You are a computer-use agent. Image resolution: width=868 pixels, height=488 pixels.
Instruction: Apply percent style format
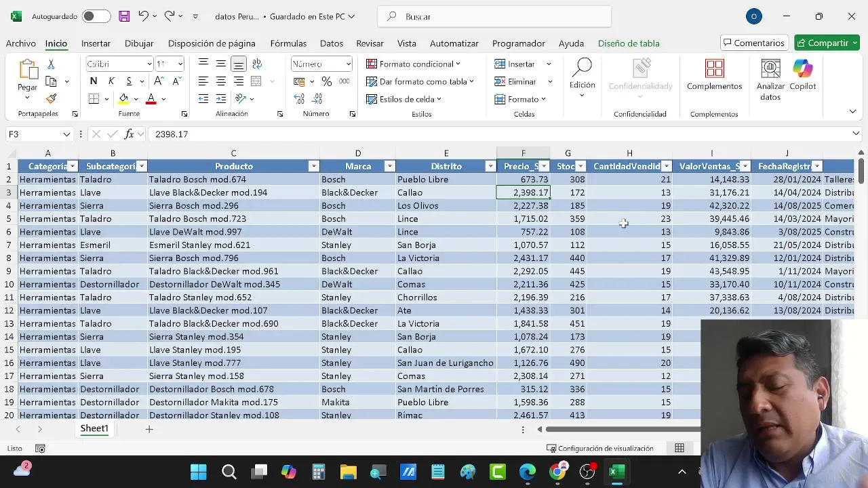(x=327, y=81)
